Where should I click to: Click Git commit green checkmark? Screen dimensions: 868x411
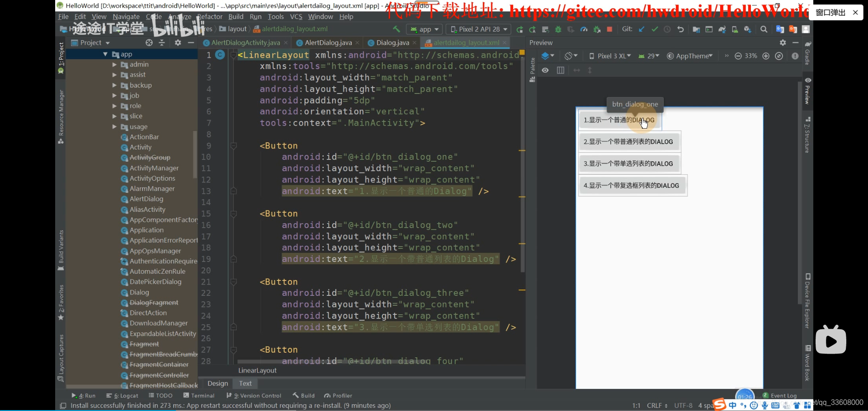coord(655,29)
